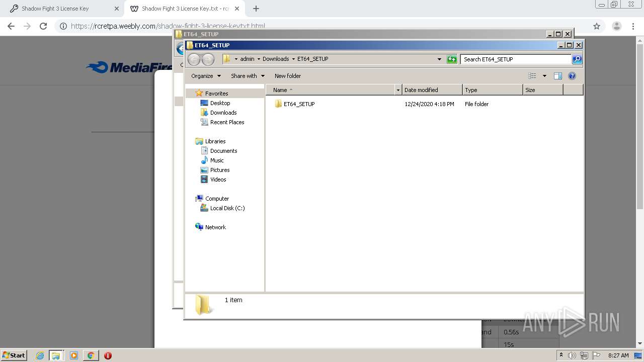Image resolution: width=644 pixels, height=362 pixels.
Task: Open the Organize menu
Action: [206, 76]
